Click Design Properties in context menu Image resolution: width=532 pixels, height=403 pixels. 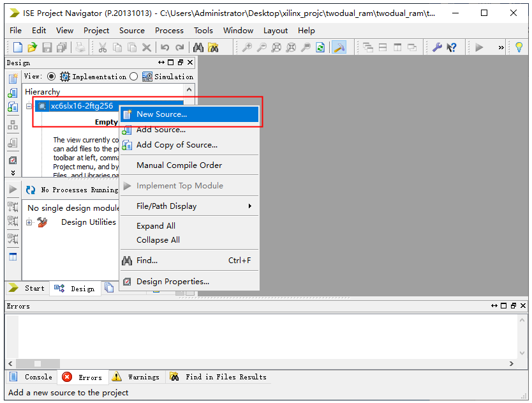(172, 282)
